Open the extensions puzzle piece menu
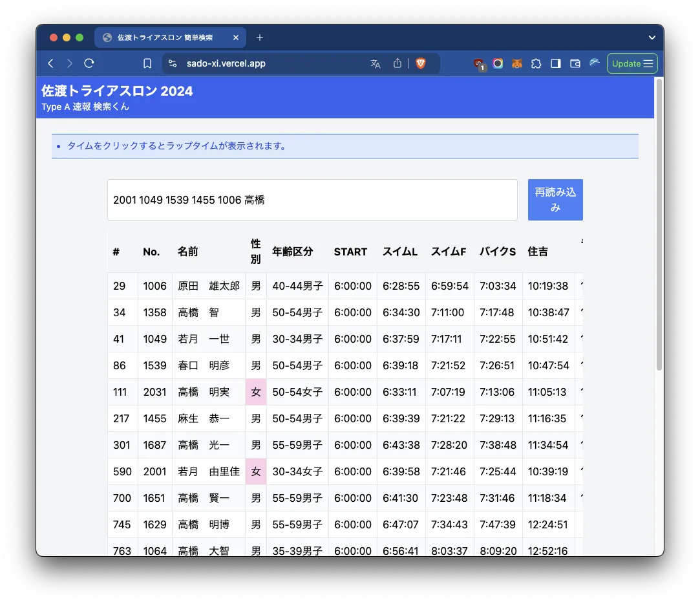700x604 pixels. coord(536,63)
